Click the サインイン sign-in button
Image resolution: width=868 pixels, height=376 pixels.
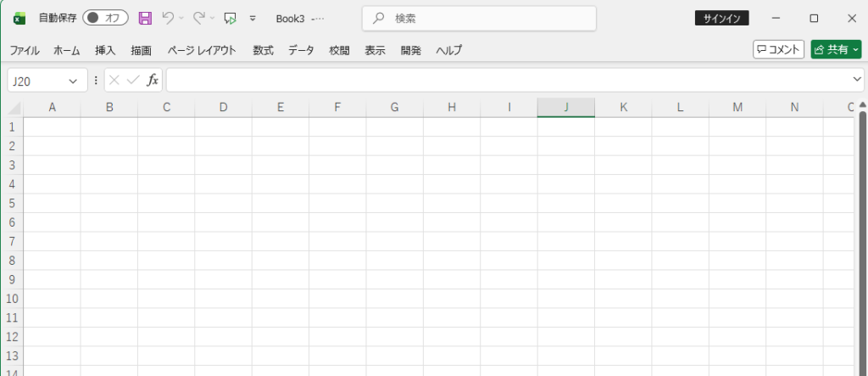tap(721, 18)
